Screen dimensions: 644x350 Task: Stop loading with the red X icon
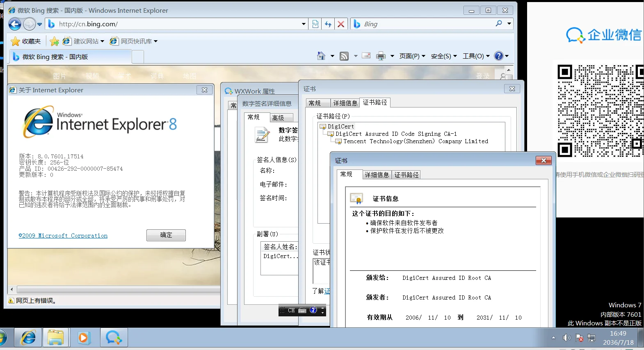(x=341, y=24)
